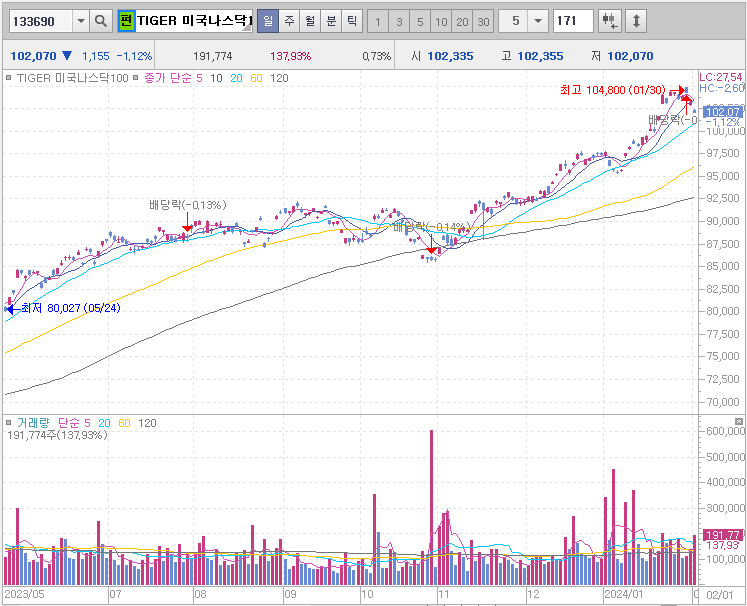Click the vertical scale up-down arrow icon
Viewport: 747px width, 606px height.
636,21
